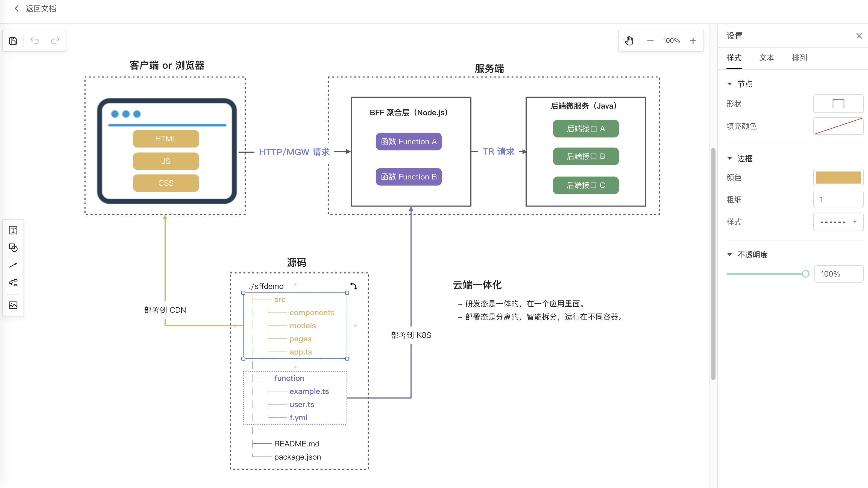
Task: Select the insert image tool
Action: pyautogui.click(x=13, y=305)
